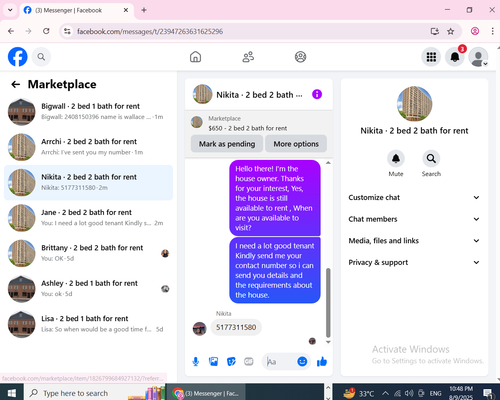Open the sticker picker icon
Image resolution: width=500 pixels, height=400 pixels.
tap(231, 362)
